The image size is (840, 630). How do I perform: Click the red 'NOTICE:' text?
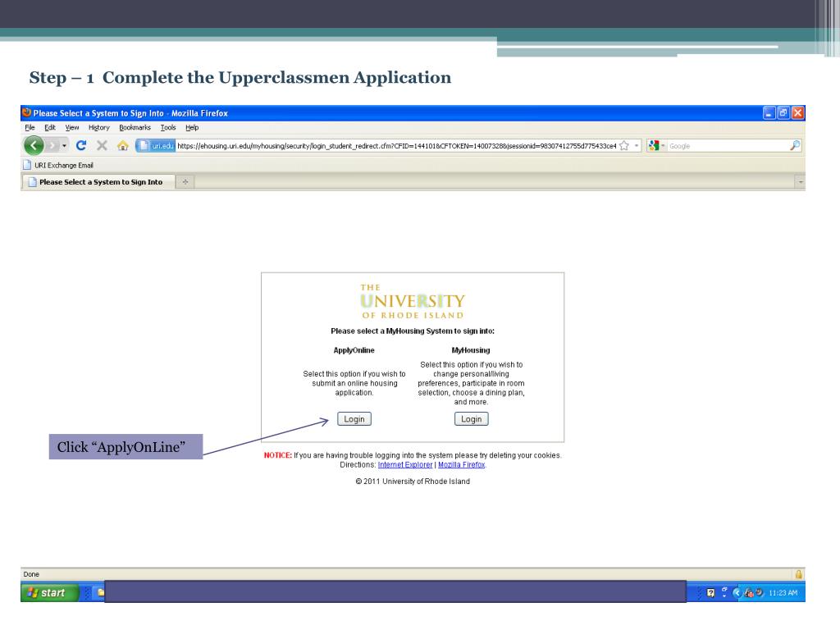point(277,455)
